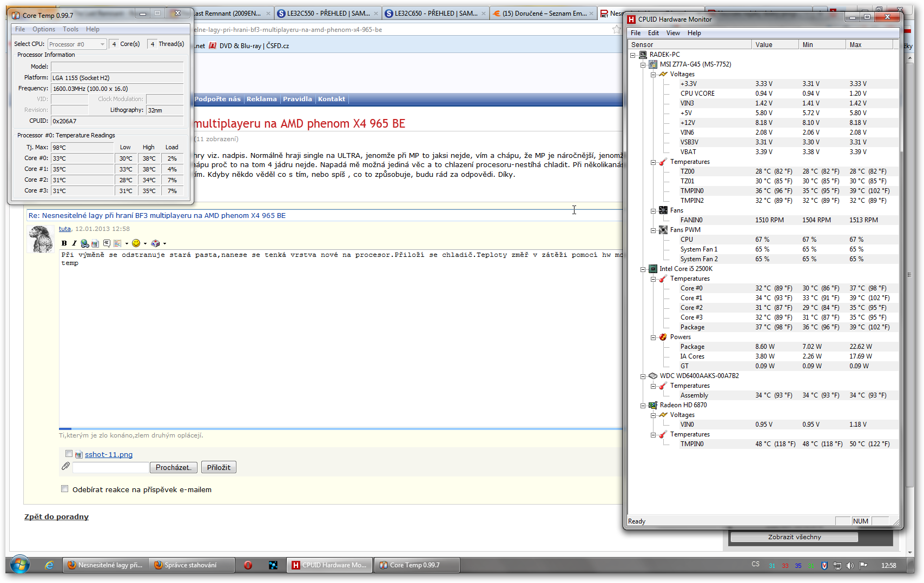Collapse the Voltages node under MSI Z77A-G45

coord(654,75)
